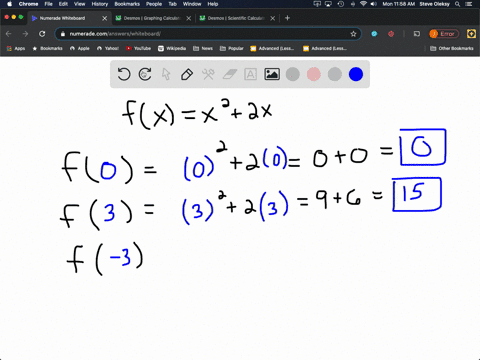Open the View menu
This screenshot has width=480, height=360.
tap(79, 4)
